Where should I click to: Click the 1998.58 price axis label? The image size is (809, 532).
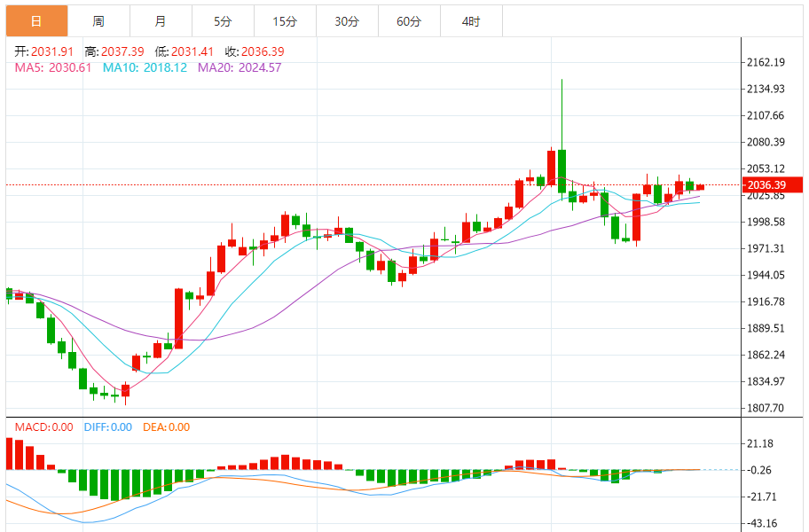(766, 222)
